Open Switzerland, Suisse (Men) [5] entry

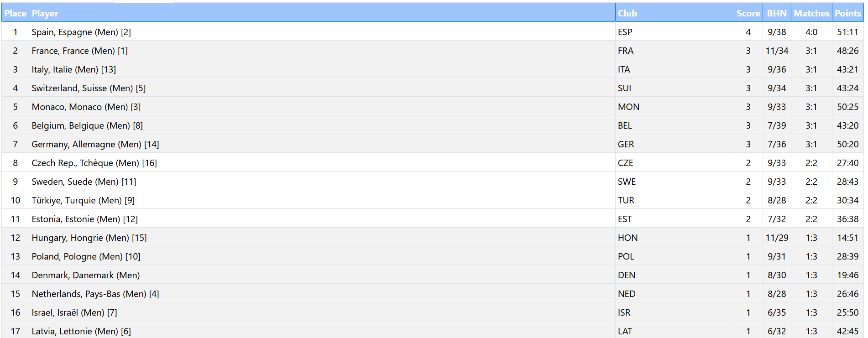89,88
